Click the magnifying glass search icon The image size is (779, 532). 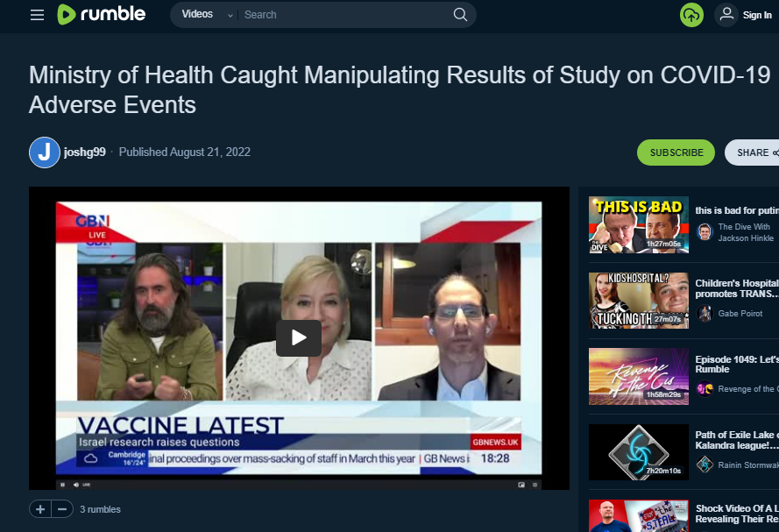click(461, 15)
